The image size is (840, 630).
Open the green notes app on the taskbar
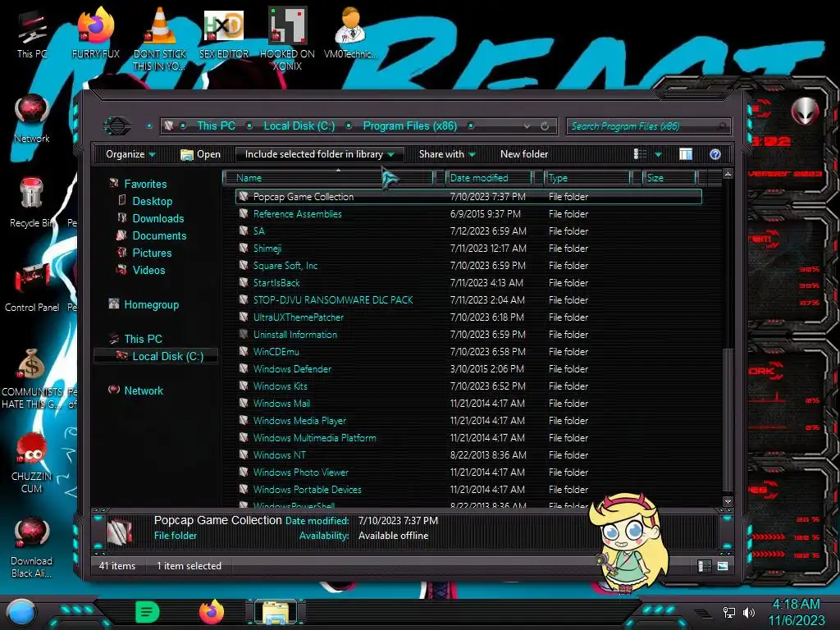148,612
